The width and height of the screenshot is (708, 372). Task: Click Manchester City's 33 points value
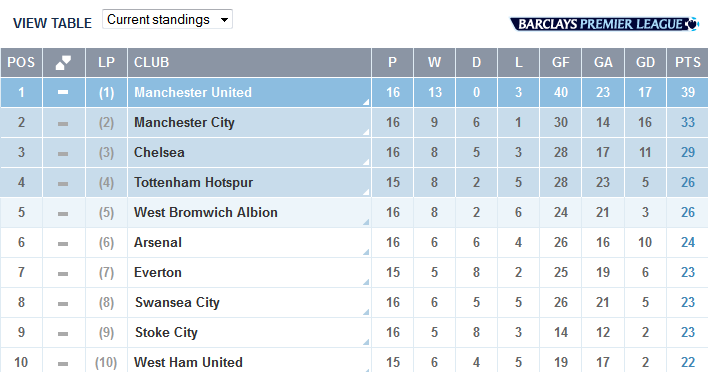pyautogui.click(x=688, y=122)
